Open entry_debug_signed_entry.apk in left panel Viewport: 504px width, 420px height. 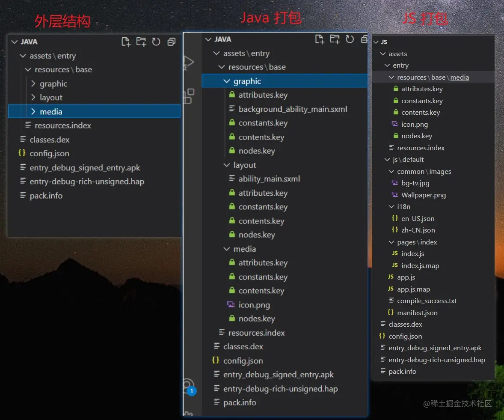click(85, 167)
